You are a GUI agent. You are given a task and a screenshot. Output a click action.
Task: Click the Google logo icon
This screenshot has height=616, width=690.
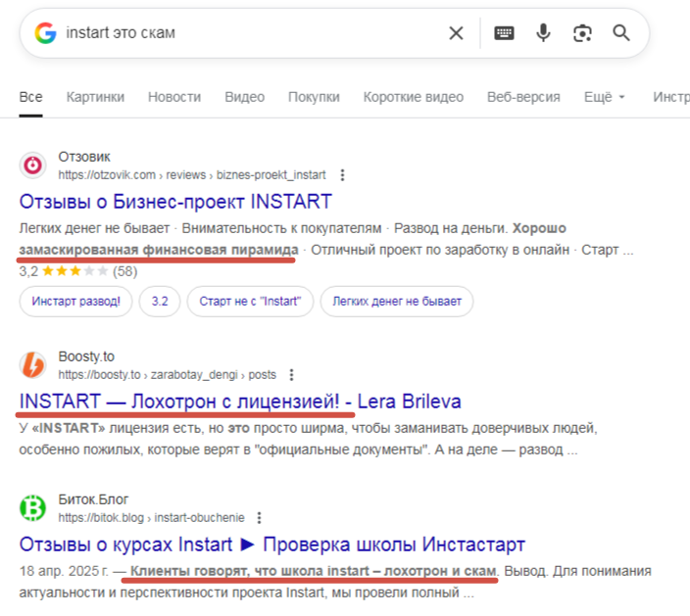pos(45,33)
